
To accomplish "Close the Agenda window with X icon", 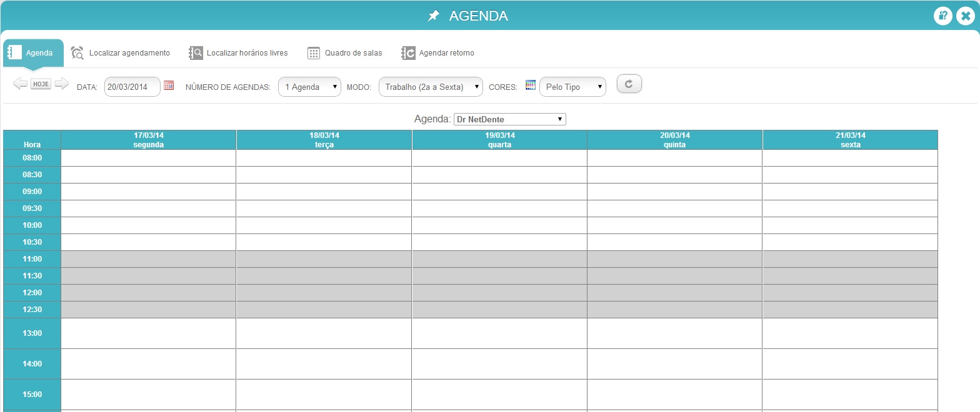I will click(x=966, y=16).
